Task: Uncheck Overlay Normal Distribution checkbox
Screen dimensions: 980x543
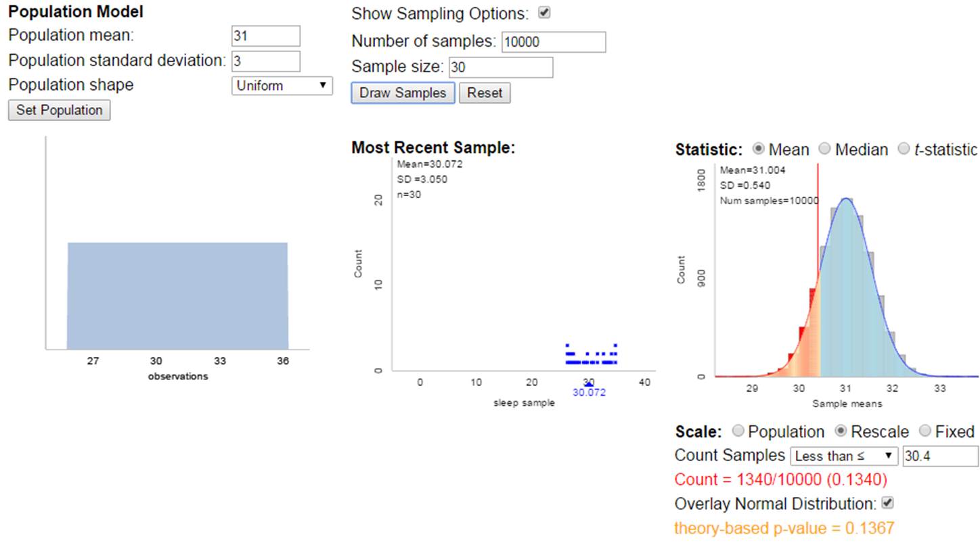Action: click(x=888, y=503)
